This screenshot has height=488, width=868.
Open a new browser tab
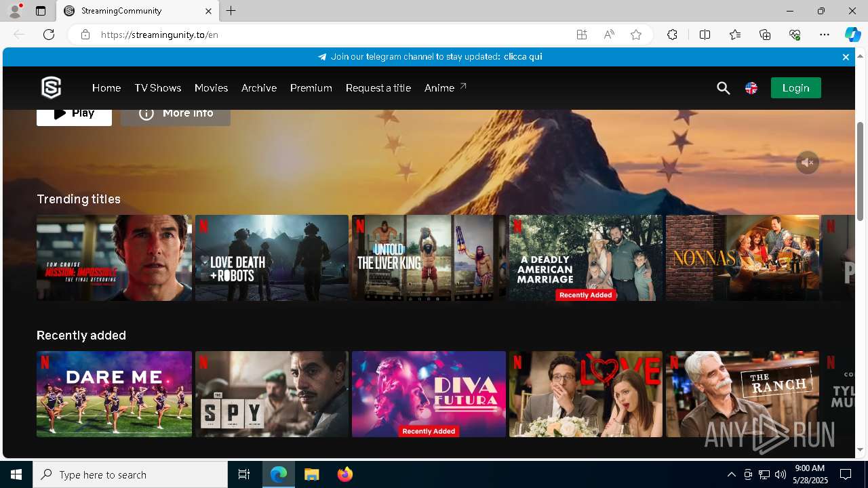(231, 11)
